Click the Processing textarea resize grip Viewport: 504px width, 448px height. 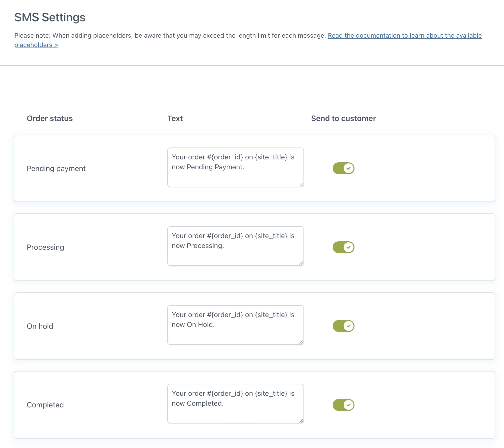[301, 263]
